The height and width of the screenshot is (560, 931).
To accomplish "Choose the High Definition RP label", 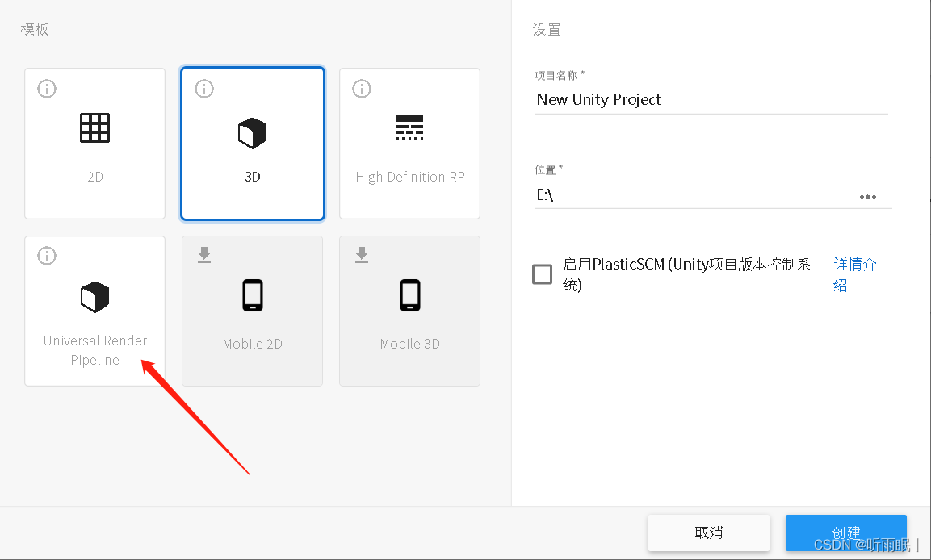I will [x=410, y=178].
